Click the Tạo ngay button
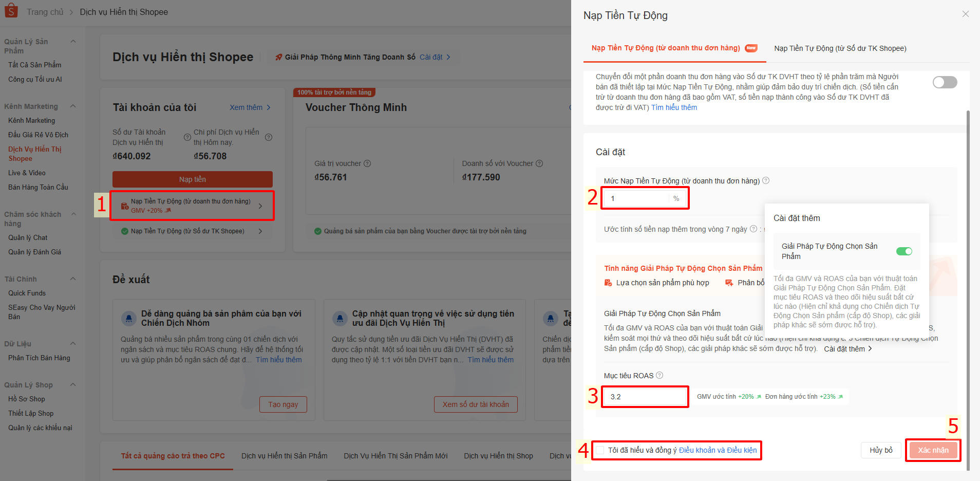This screenshot has height=481, width=980. [283, 404]
